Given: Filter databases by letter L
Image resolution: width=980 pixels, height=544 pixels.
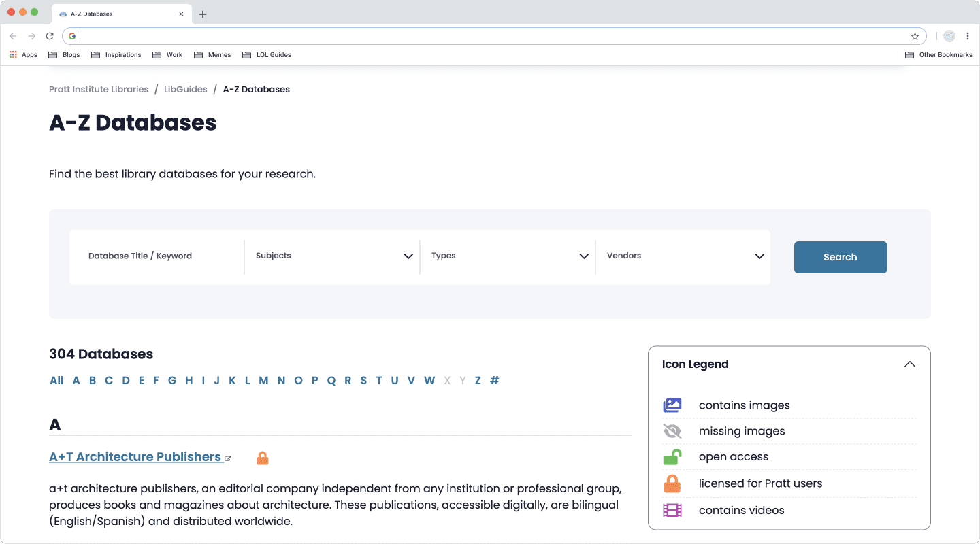Looking at the screenshot, I should [248, 380].
